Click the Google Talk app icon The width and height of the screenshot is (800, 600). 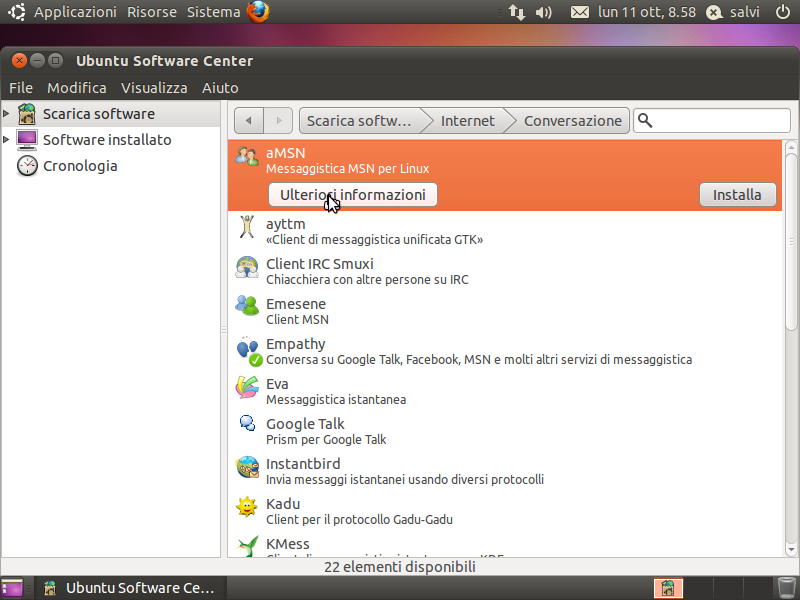[247, 423]
